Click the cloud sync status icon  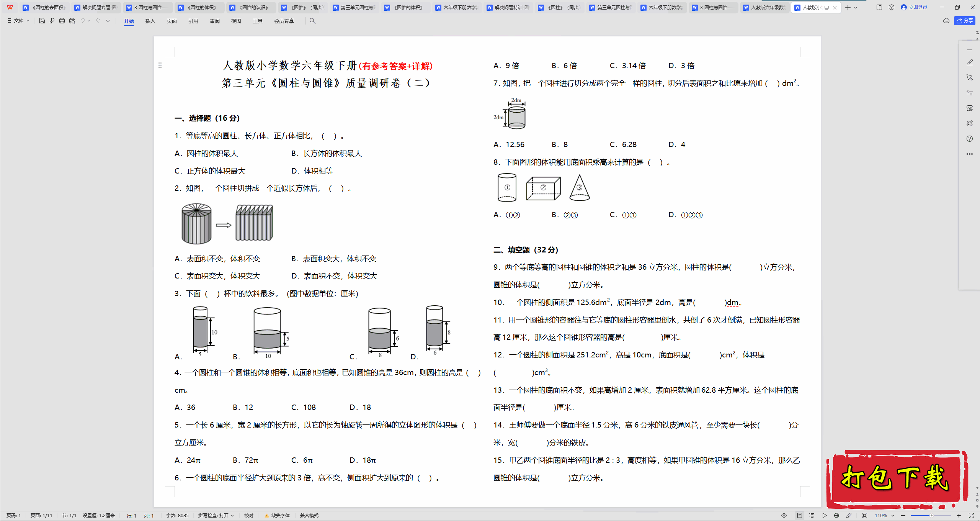[x=946, y=21]
